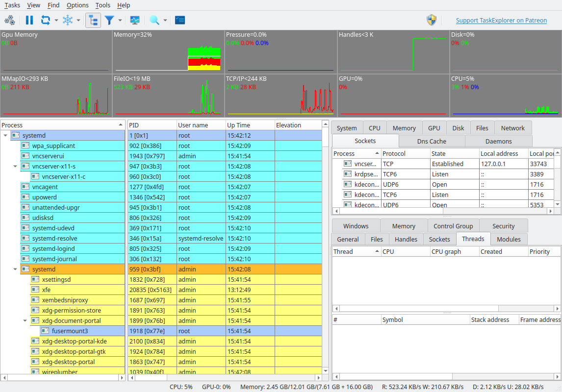Click the gears settings icon in toolbar

click(x=10, y=20)
